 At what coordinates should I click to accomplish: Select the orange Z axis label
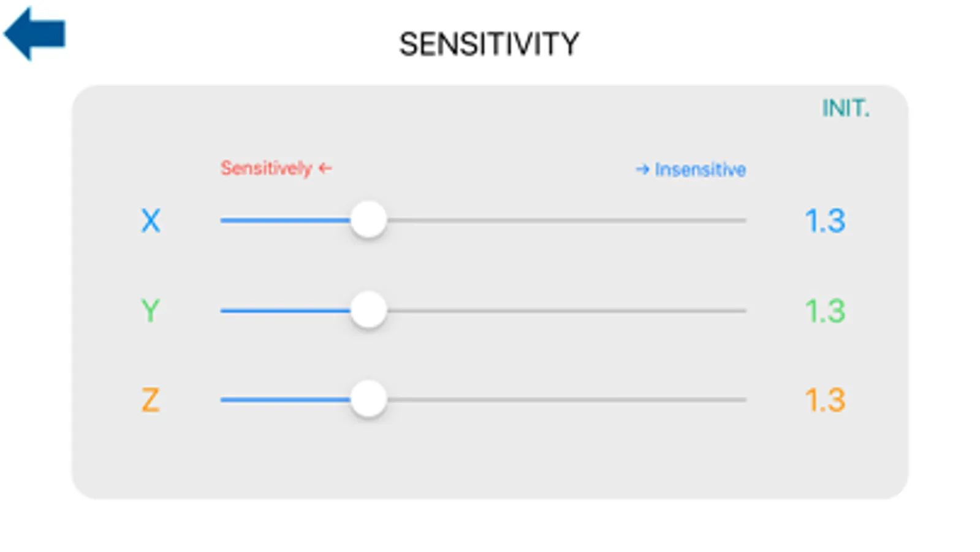click(x=151, y=400)
